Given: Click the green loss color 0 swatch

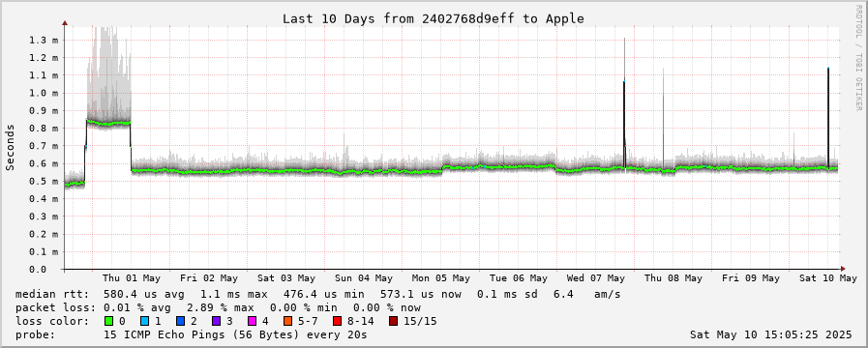Looking at the screenshot, I should (107, 321).
